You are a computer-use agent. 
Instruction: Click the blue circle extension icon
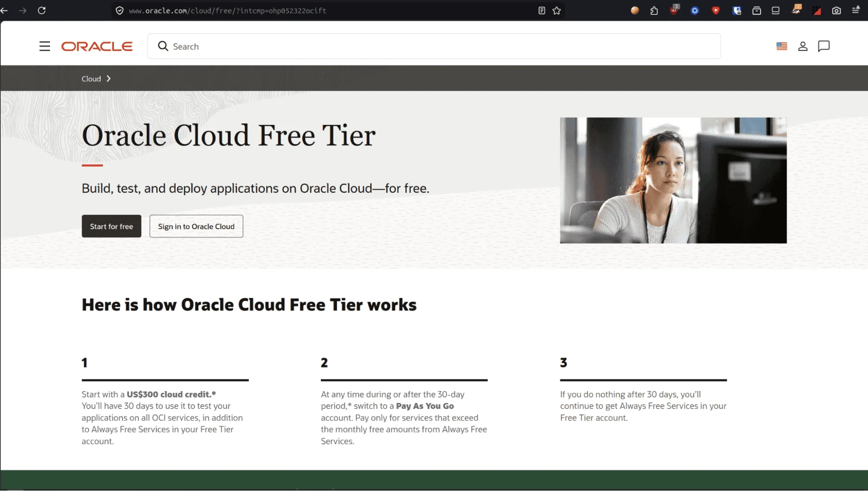point(695,10)
